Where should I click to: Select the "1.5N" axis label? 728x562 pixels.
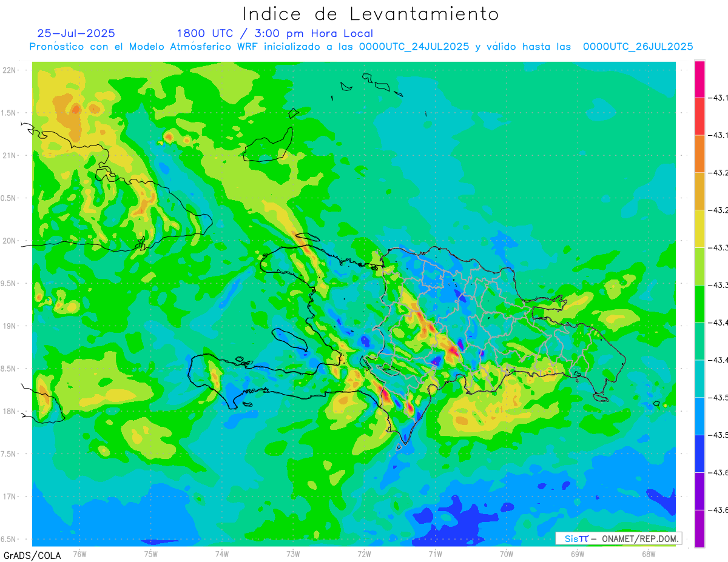click(8, 113)
